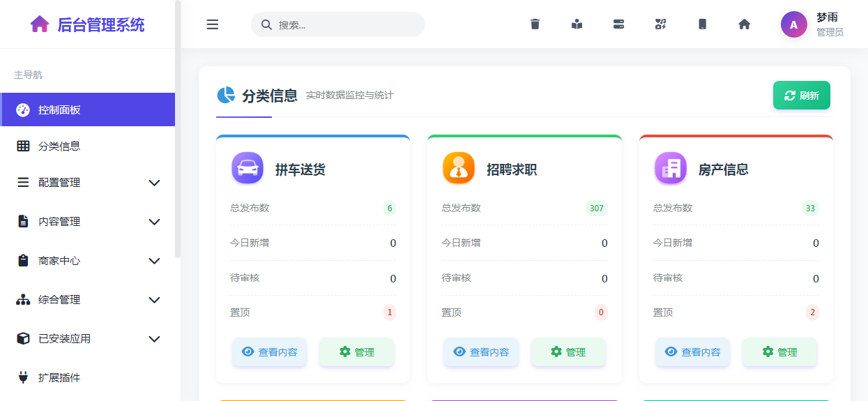Click the mobile phone icon in header
The width and height of the screenshot is (868, 401).
coord(702,24)
